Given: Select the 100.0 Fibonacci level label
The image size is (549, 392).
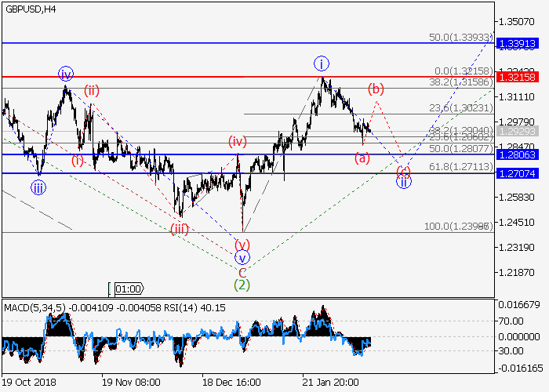Looking at the screenshot, I should tap(459, 226).
